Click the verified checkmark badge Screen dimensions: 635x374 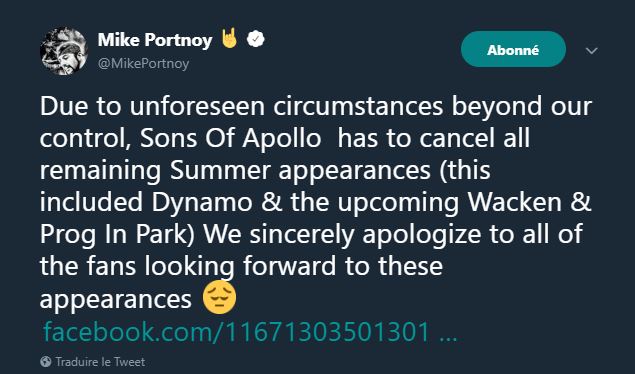coord(256,39)
